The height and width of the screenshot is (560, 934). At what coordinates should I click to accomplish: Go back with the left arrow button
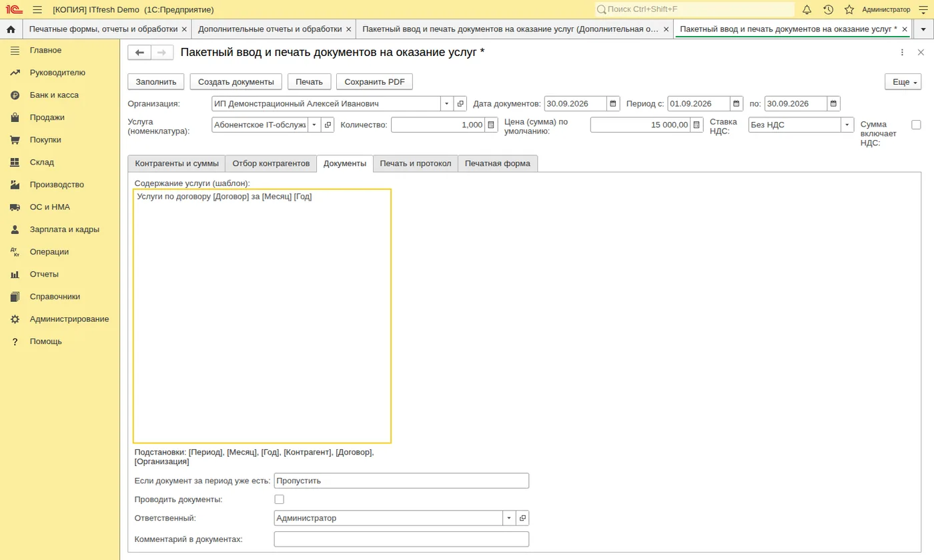click(x=139, y=53)
